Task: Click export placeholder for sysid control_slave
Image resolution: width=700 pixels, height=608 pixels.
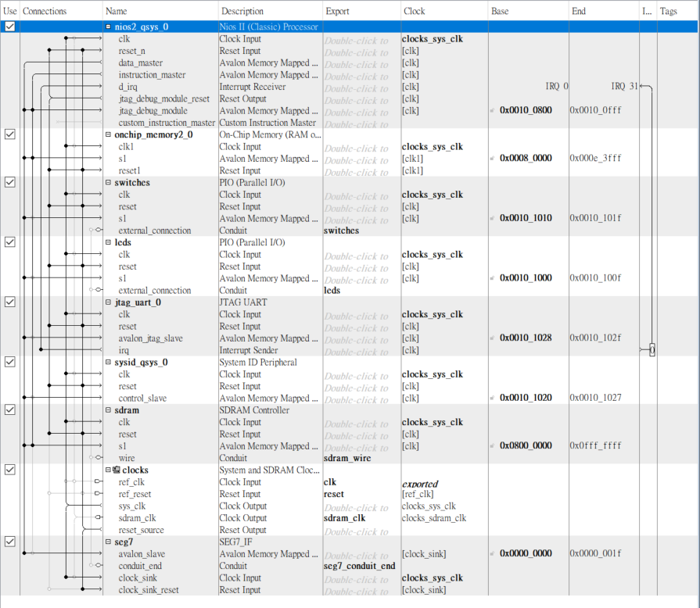Action: 356,399
